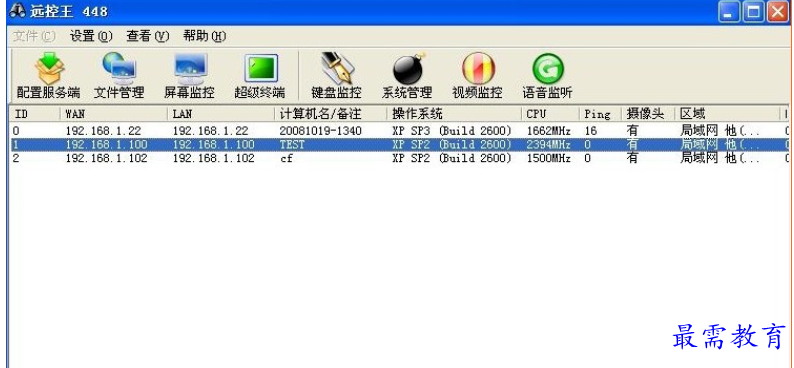Viewport: 794px width, 368px height.
Task: Sort by 操作系统 column header
Action: (454, 114)
